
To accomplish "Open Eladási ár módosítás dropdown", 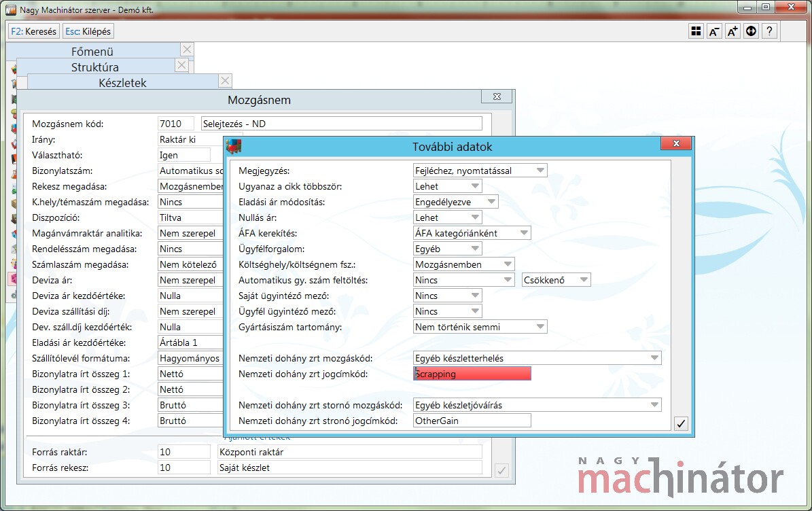I will 456,202.
